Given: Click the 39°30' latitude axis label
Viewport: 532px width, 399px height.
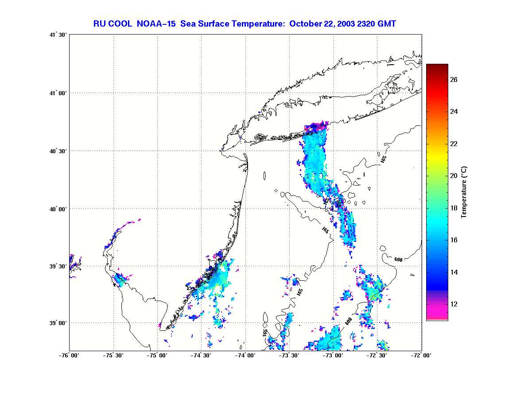Looking at the screenshot, I should pyautogui.click(x=58, y=266).
